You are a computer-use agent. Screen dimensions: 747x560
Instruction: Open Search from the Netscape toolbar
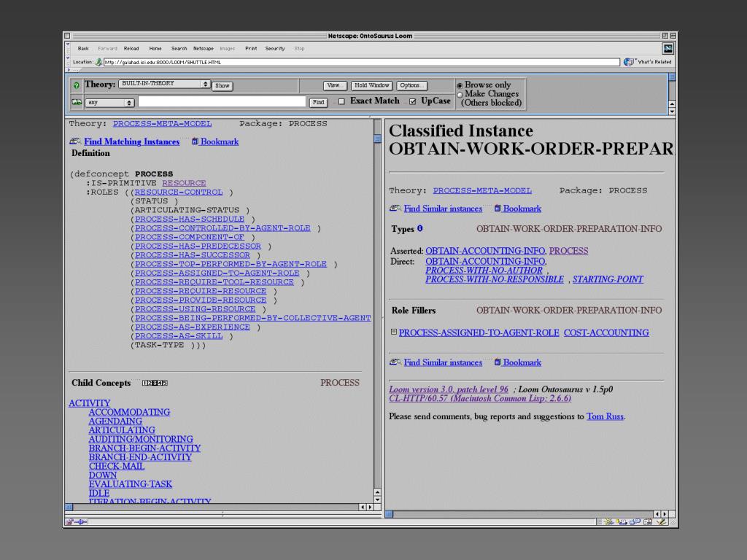pos(179,49)
